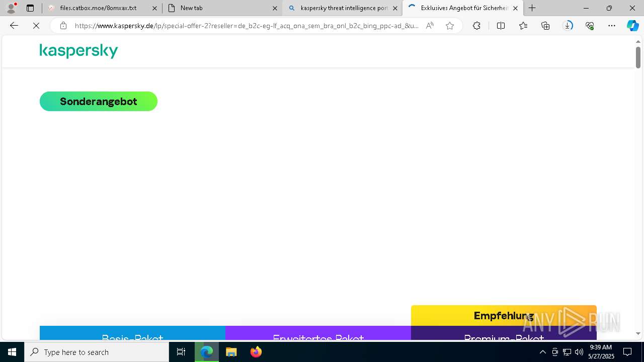
Task: Close the files.catbox.moe tab
Action: coord(154,8)
